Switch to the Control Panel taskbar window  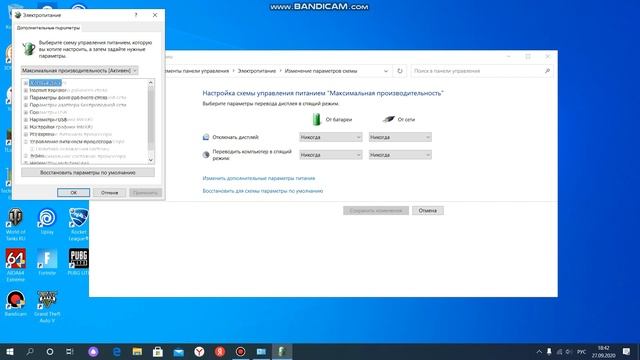(261, 351)
